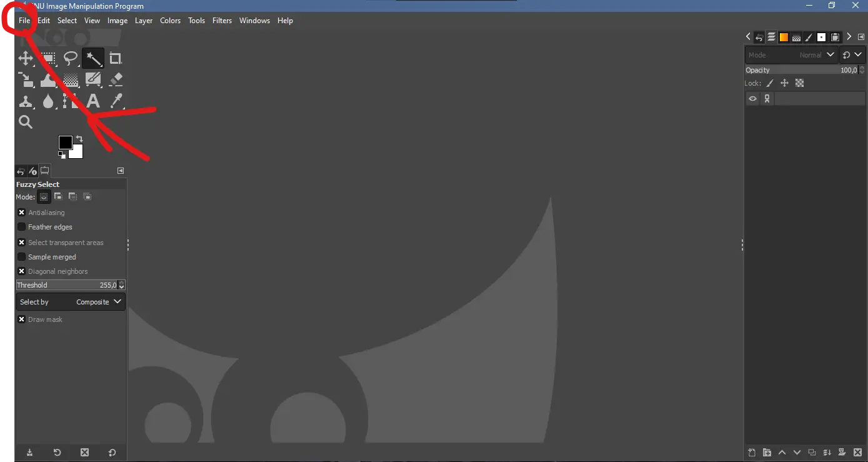Toggle Lock alpha channel

(799, 83)
